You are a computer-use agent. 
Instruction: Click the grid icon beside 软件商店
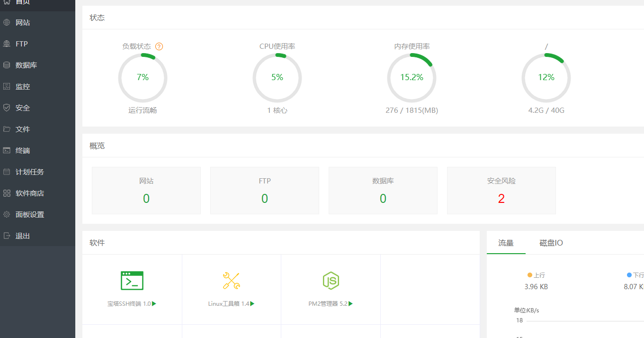pos(7,193)
